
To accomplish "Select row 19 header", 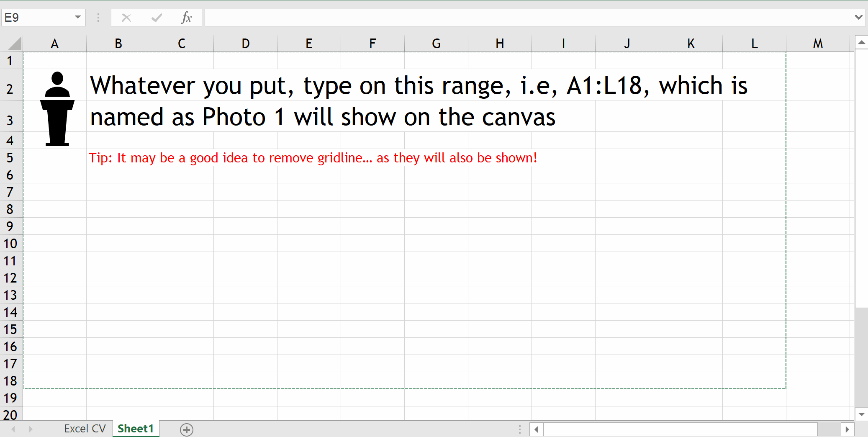I will coord(10,398).
